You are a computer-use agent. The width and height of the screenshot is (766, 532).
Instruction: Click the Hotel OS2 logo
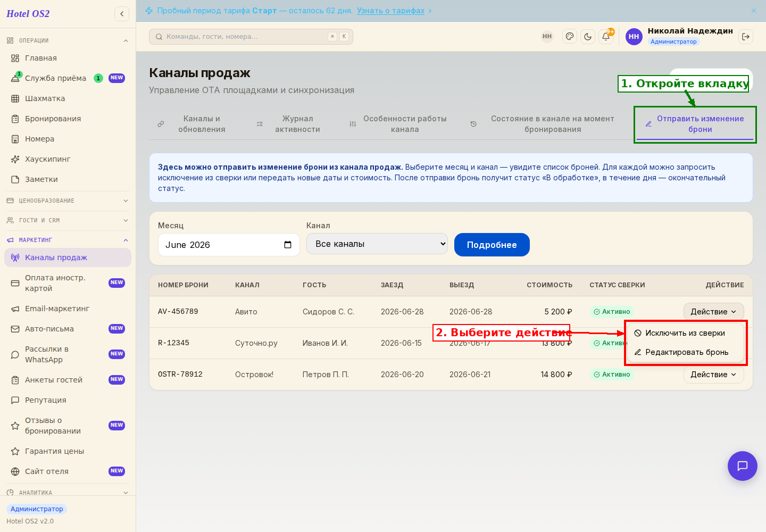[x=28, y=14]
